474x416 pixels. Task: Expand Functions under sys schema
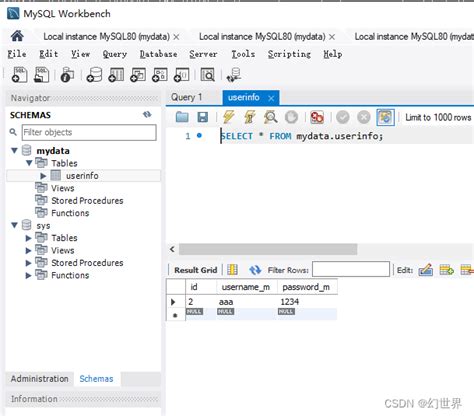(29, 275)
